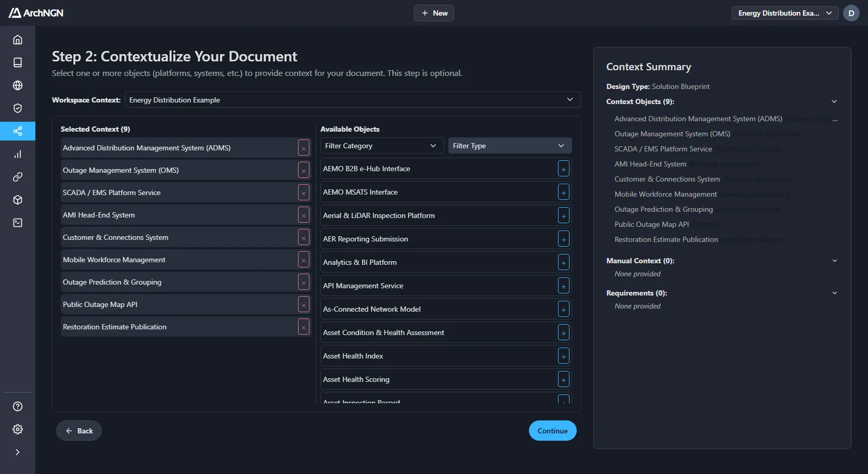This screenshot has height=474, width=868.
Task: Open the Filter Category dropdown
Action: coord(382,146)
